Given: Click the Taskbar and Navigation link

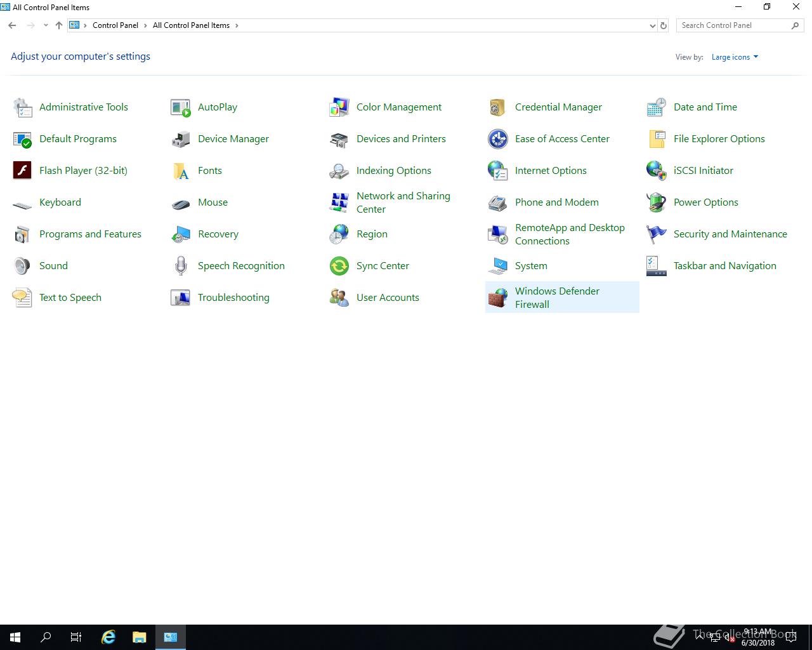Looking at the screenshot, I should [x=725, y=266].
